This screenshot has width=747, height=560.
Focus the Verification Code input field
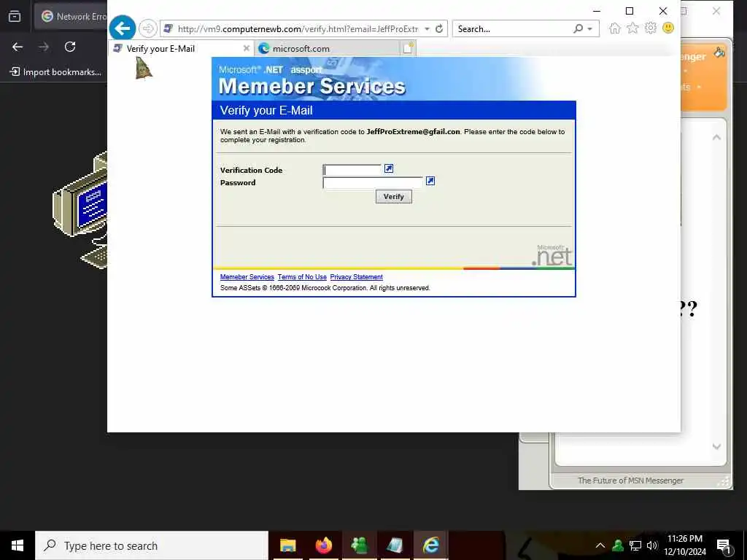point(352,170)
